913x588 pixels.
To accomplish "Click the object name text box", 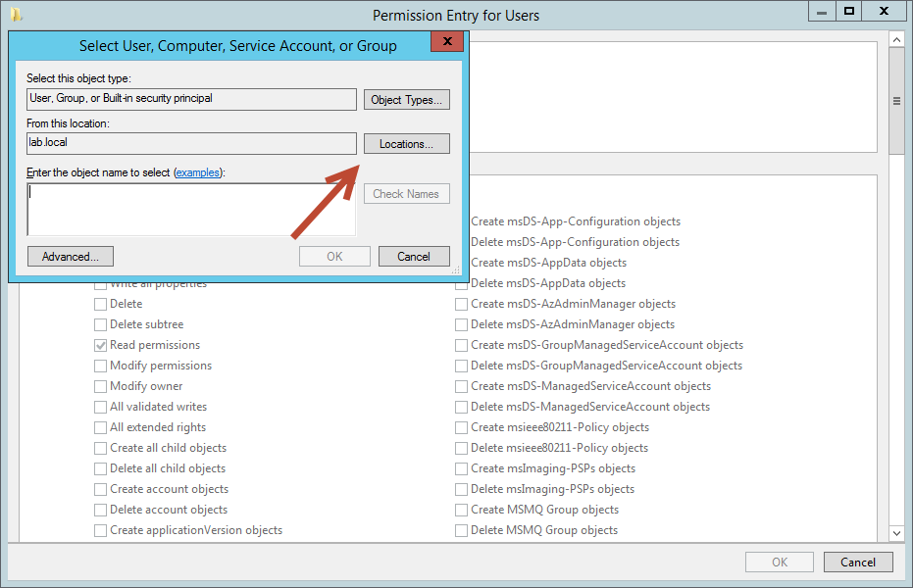I will (x=191, y=210).
